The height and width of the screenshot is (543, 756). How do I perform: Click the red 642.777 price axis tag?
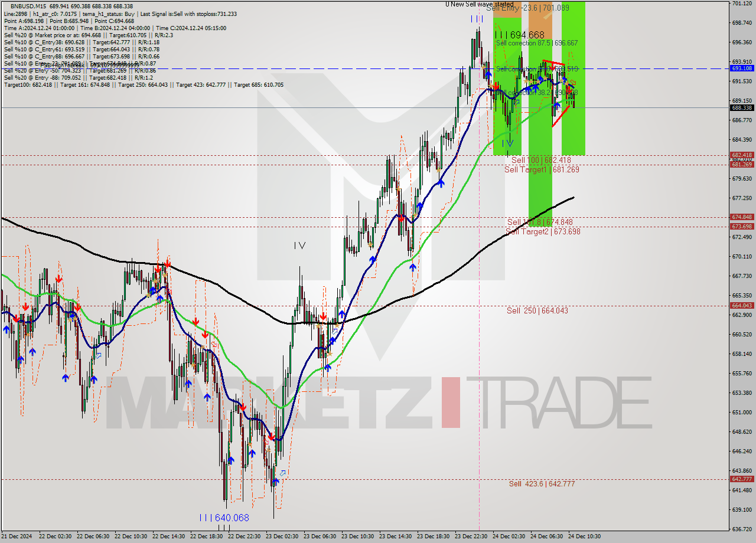click(x=742, y=479)
